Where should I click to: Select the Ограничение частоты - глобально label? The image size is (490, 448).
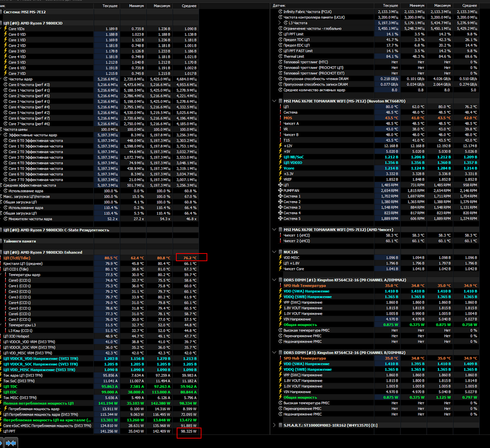[313, 28]
